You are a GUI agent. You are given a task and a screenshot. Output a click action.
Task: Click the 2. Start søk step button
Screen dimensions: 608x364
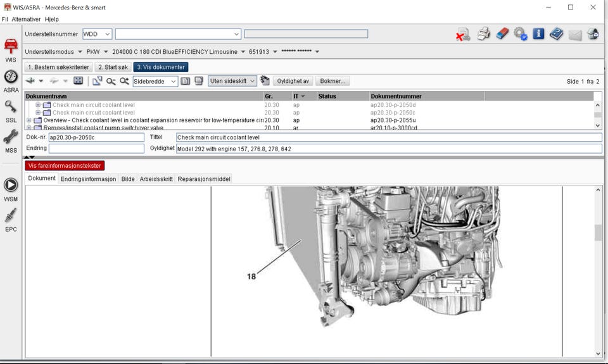click(113, 67)
